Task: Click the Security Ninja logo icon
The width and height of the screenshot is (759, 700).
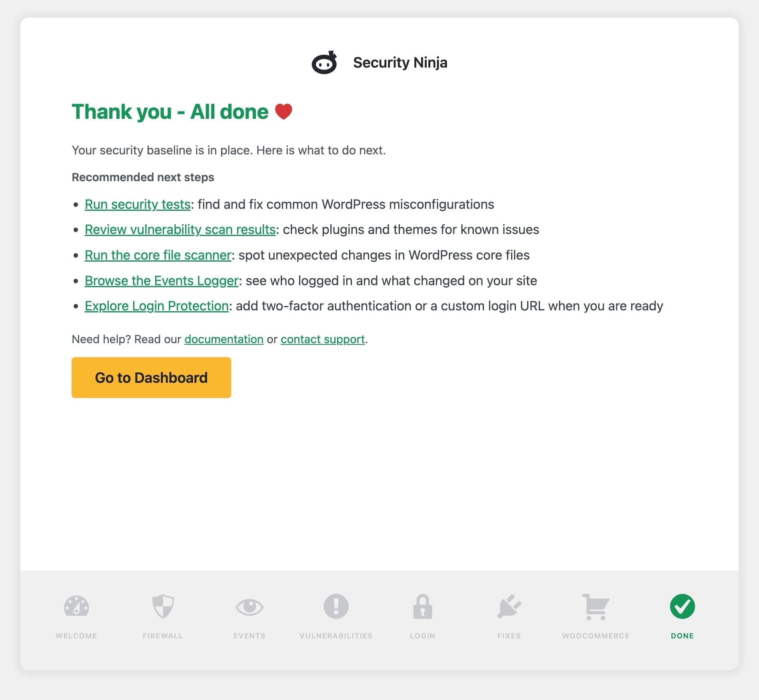Action: [x=324, y=62]
